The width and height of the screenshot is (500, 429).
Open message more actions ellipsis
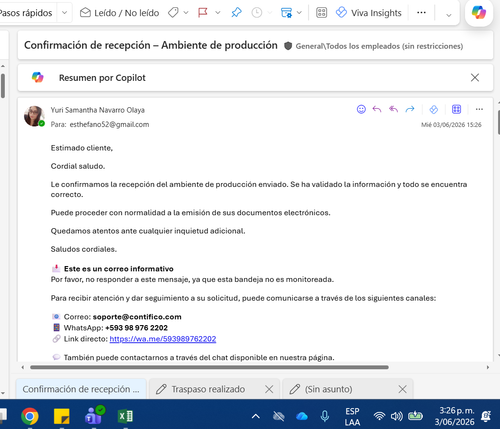click(479, 109)
